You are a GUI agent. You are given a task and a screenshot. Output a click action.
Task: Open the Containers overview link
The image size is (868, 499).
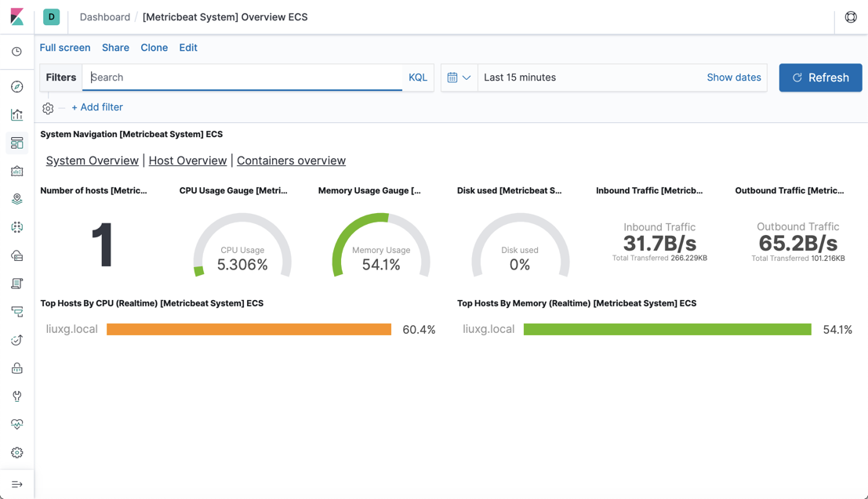click(x=291, y=161)
